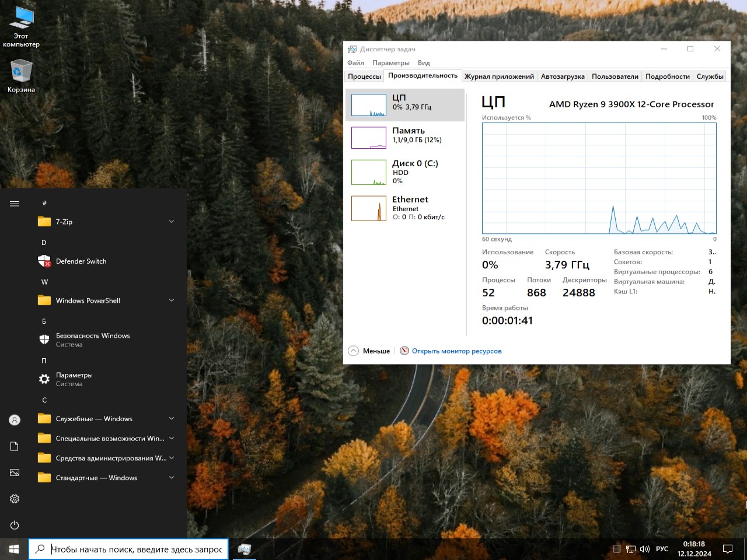
Task: Switch to the Службы tab
Action: (710, 76)
